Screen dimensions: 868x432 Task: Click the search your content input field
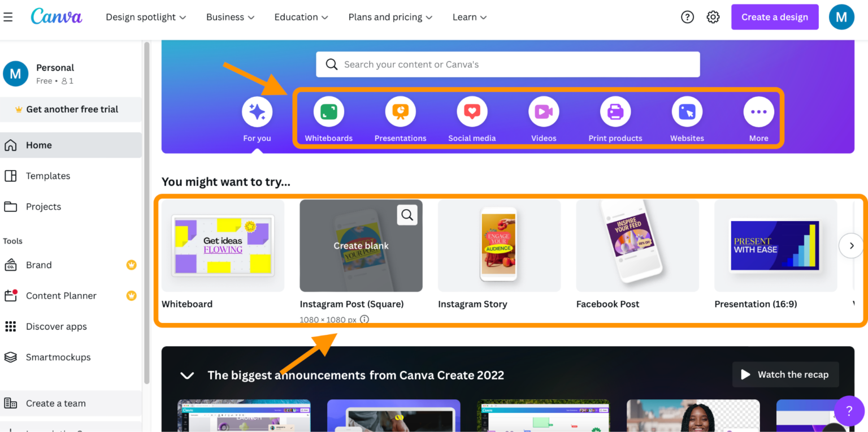pos(507,64)
